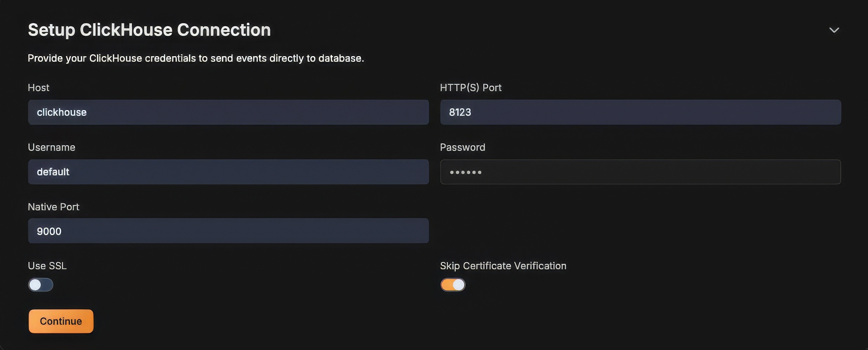The height and width of the screenshot is (350, 868).
Task: Click the Use SSL label
Action: tap(47, 266)
